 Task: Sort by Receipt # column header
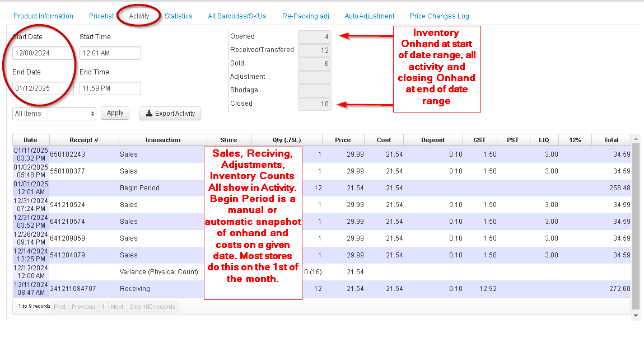coord(84,140)
